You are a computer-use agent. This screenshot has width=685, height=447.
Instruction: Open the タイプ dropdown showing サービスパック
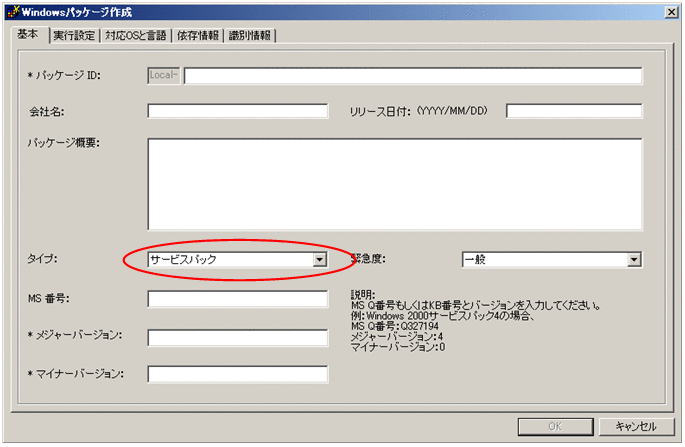[237, 260]
